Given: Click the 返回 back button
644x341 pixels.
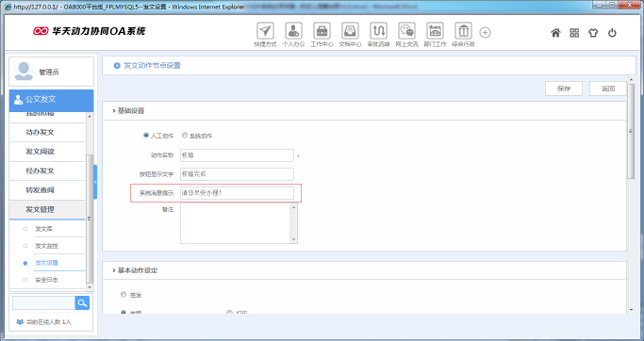Looking at the screenshot, I should tap(608, 89).
